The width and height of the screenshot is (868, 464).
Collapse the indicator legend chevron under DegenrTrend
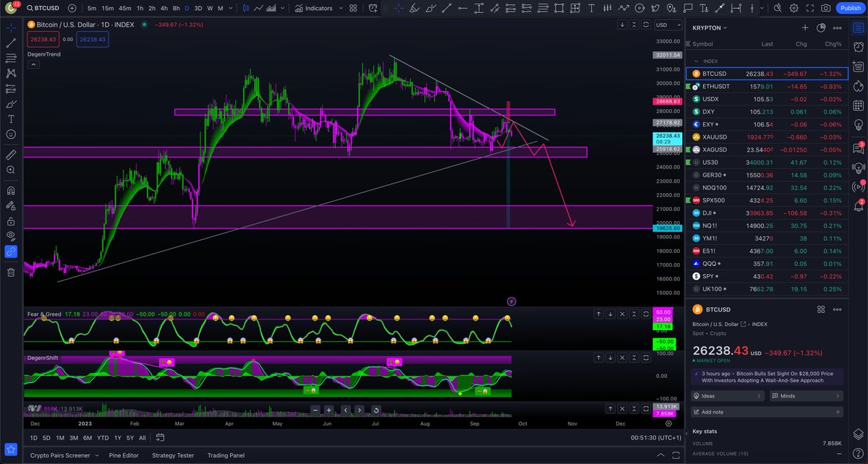34,64
